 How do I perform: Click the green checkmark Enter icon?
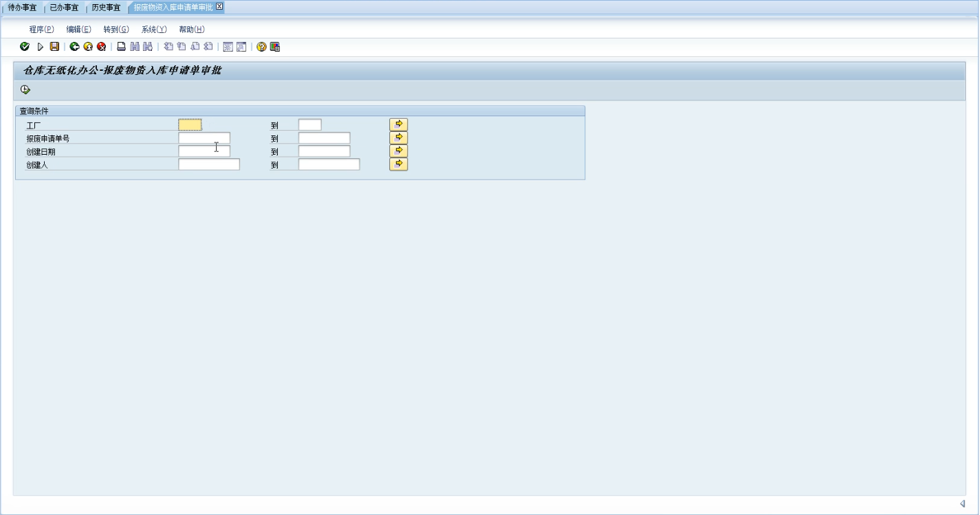(25, 47)
